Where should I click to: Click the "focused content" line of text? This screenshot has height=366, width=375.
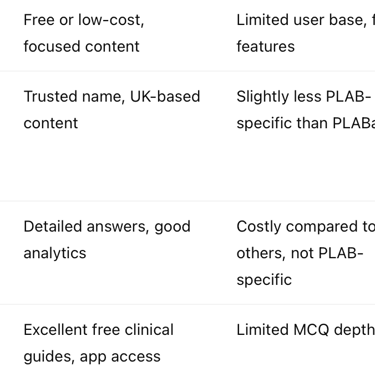coord(81,47)
